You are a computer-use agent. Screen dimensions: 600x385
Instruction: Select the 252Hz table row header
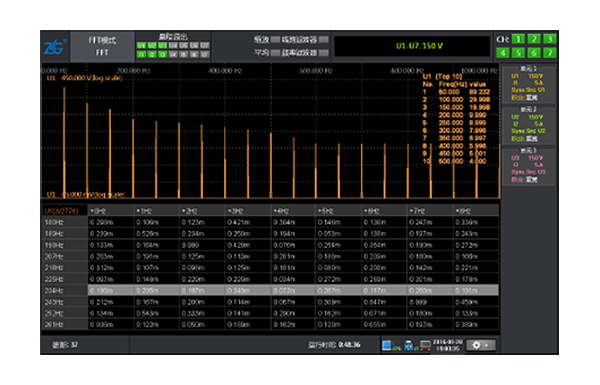click(x=65, y=313)
